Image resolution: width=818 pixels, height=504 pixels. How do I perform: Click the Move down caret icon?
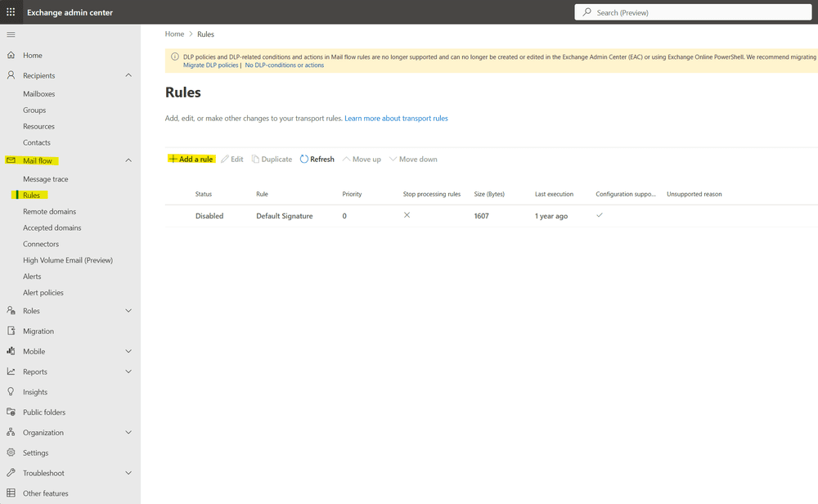tap(393, 159)
